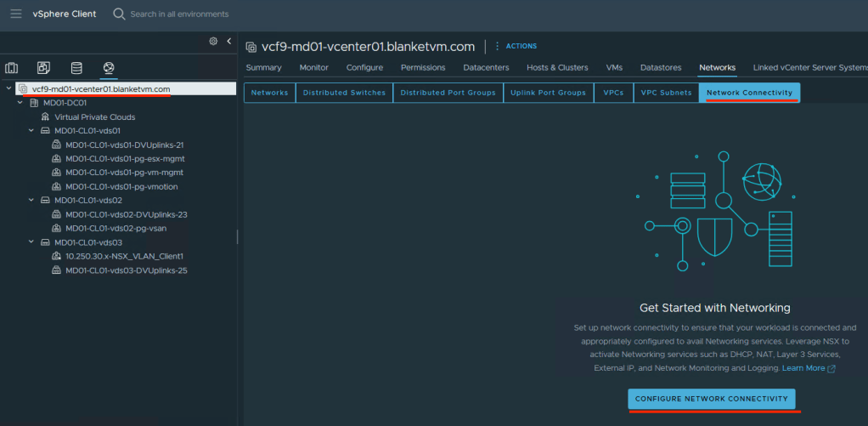Select 10.250.30.x-NSX_VLAN_Client1 in tree
The image size is (868, 426).
125,257
